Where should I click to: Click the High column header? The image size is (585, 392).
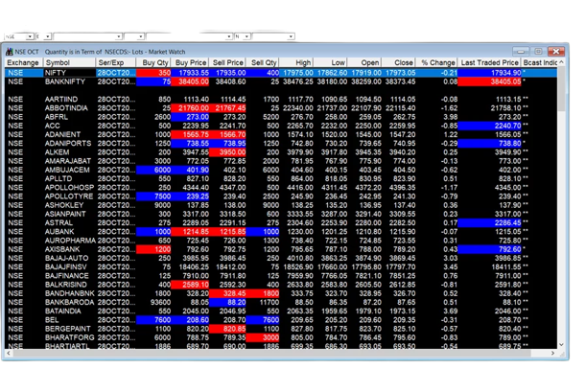pyautogui.click(x=296, y=62)
